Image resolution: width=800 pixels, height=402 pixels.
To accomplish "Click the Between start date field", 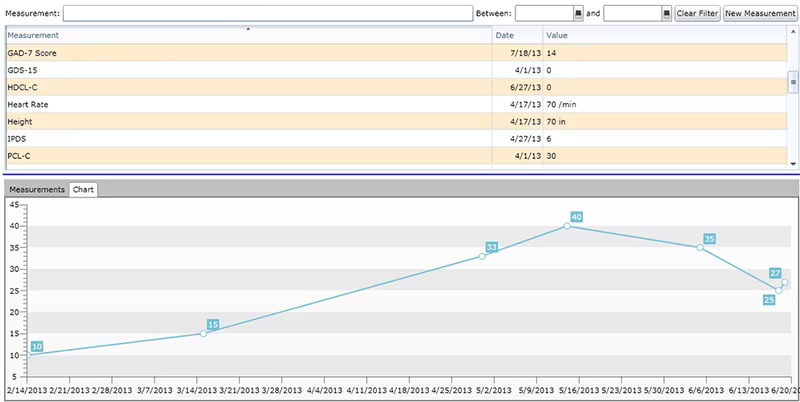I will tap(544, 13).
